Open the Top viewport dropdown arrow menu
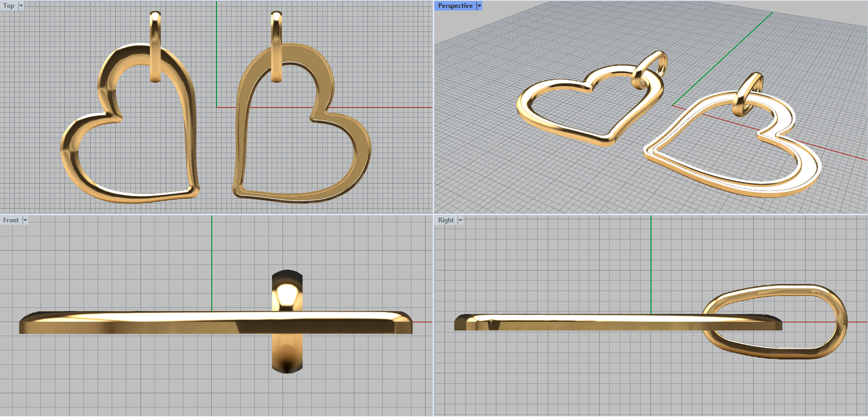Screen dimensions: 868x419 [x=21, y=6]
